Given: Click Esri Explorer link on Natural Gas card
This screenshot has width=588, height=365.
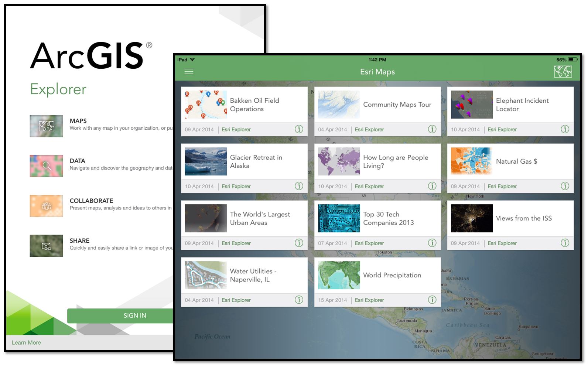Looking at the screenshot, I should [x=502, y=187].
